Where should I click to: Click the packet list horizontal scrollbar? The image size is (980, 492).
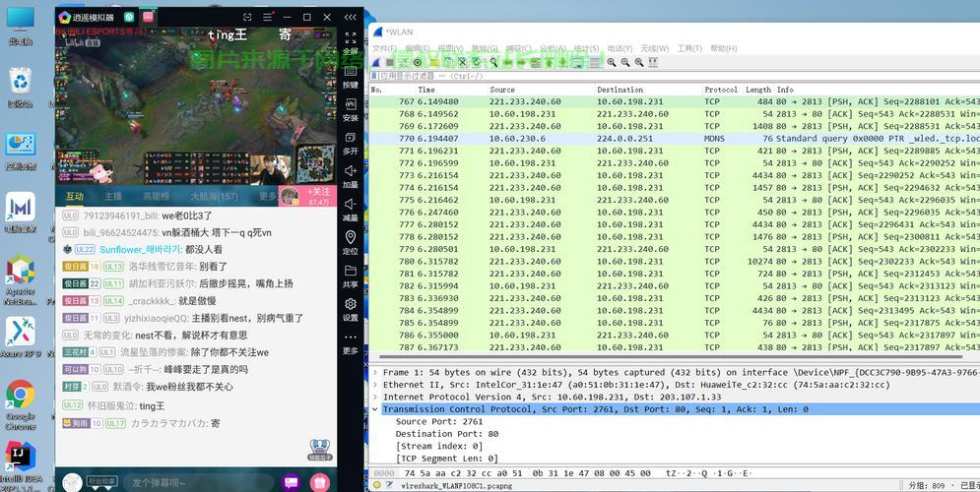click(666, 357)
